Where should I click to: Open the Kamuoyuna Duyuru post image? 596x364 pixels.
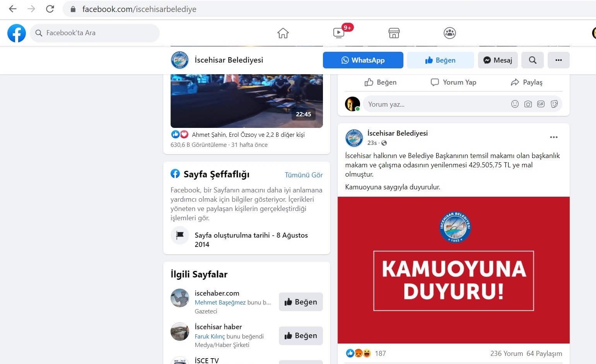coord(453,270)
